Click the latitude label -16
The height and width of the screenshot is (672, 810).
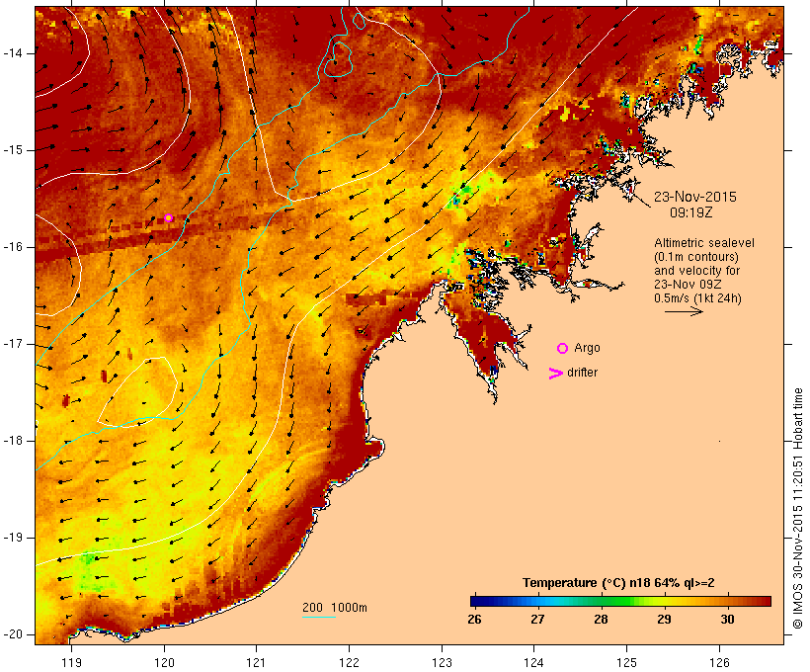pos(13,247)
